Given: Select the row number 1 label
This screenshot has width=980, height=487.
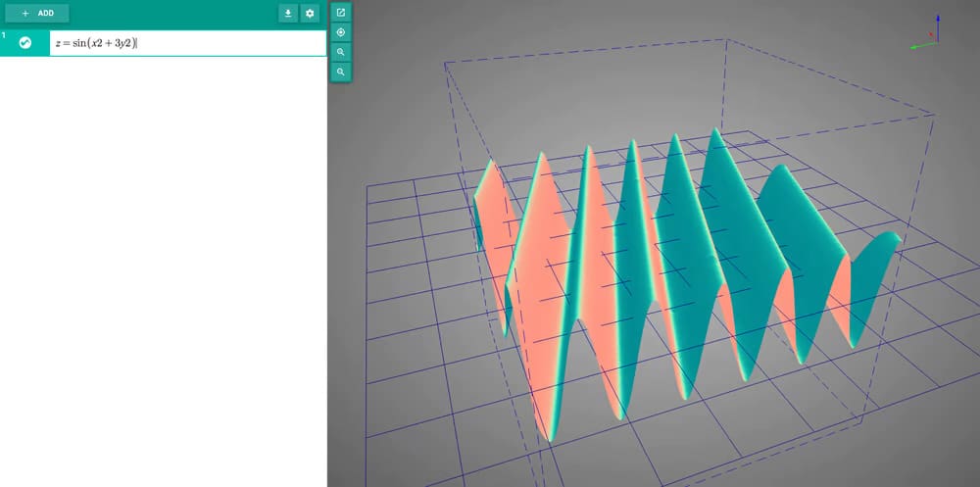Looking at the screenshot, I should 4,36.
